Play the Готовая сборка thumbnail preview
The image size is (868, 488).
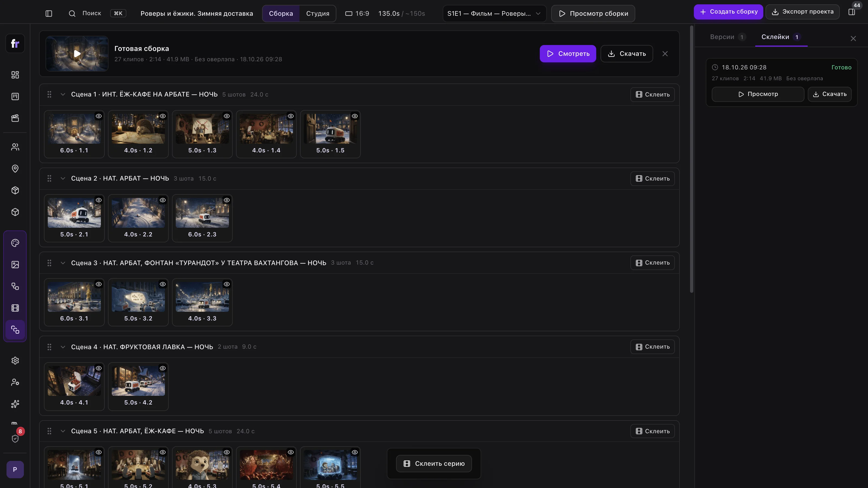[77, 54]
